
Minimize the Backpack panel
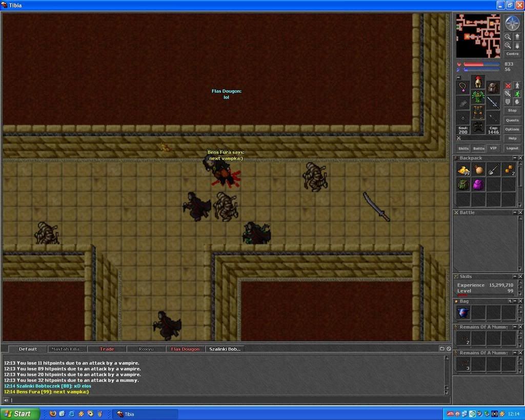515,158
